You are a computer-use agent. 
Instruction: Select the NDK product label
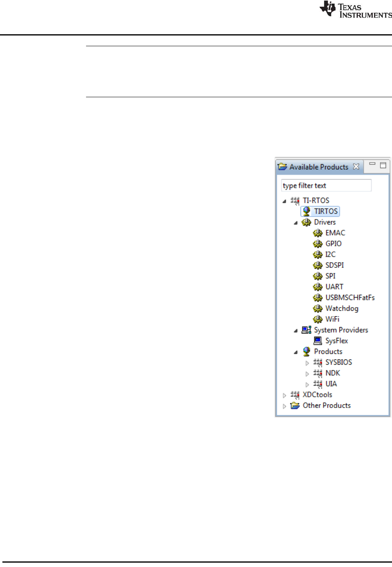point(333,373)
